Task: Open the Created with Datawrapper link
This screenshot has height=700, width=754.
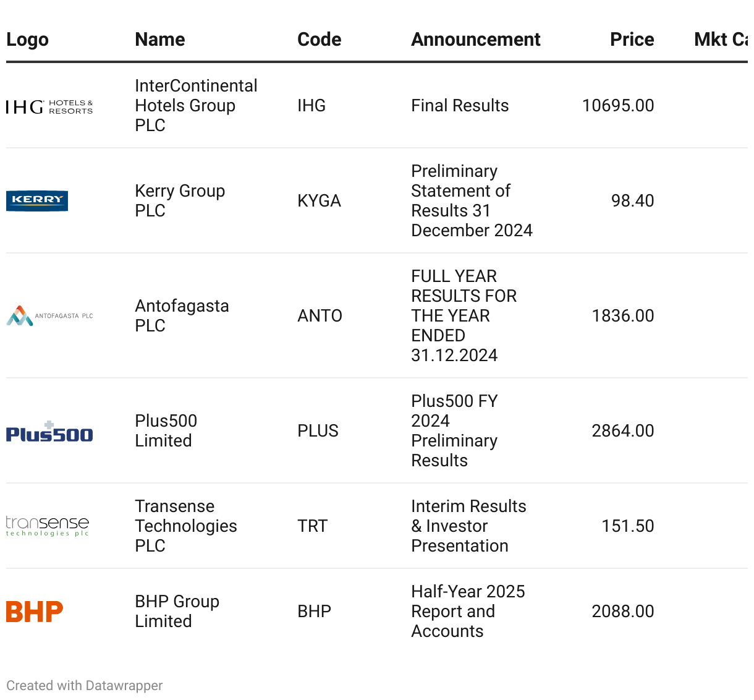Action: pos(85,685)
